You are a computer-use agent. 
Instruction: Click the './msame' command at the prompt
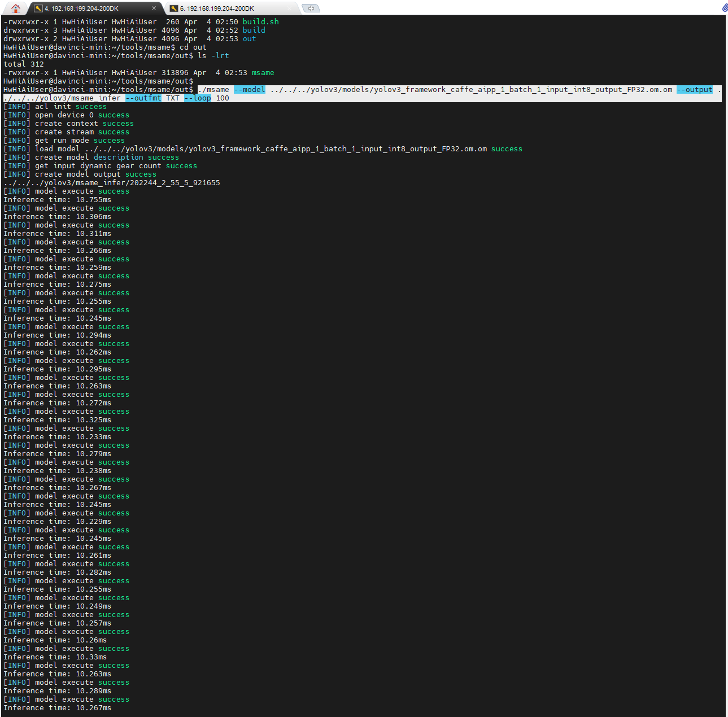click(213, 90)
